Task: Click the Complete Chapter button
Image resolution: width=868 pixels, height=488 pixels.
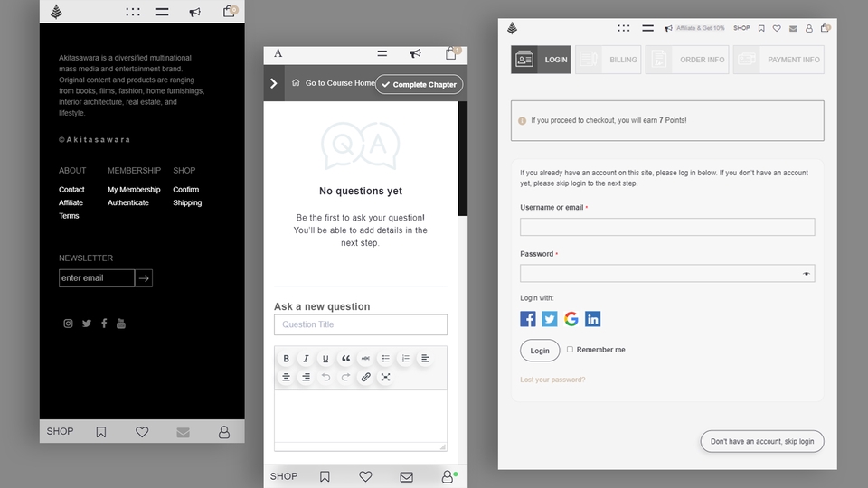Action: (x=419, y=85)
